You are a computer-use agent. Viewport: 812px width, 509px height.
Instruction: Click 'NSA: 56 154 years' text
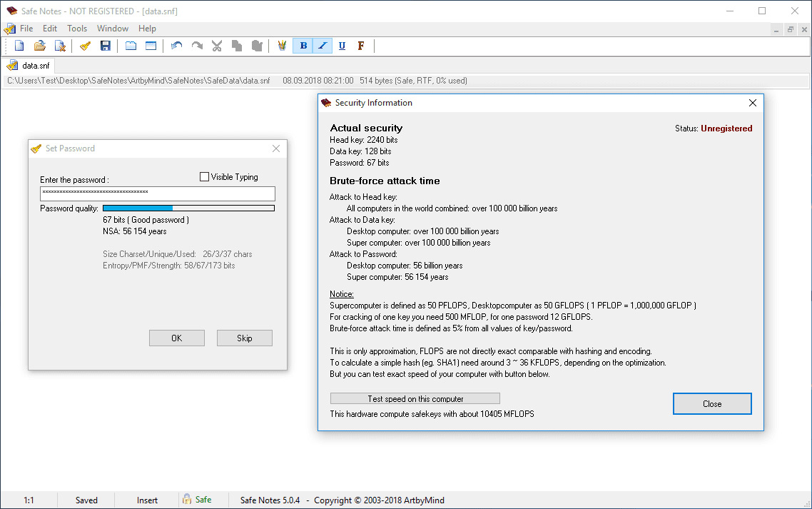135,231
